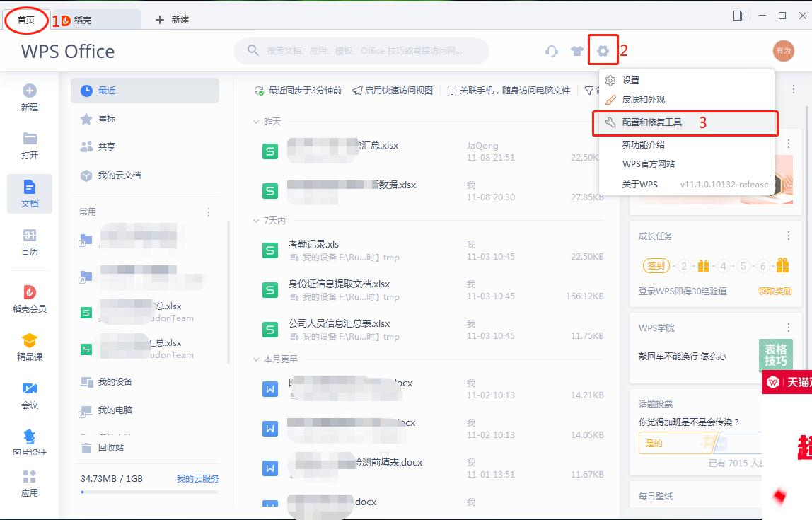Open article 敲回车不能换行 怎么办

coord(682,357)
